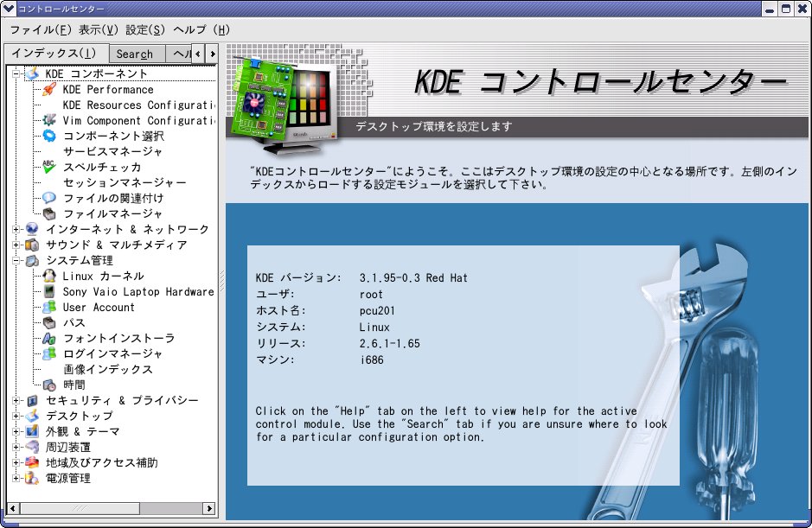Click the clock icon for 時間
This screenshot has width=812, height=528.
coord(49,385)
